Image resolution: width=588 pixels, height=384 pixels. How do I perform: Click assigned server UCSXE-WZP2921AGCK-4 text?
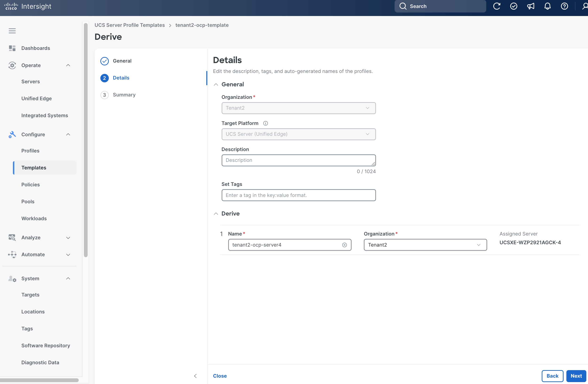530,243
